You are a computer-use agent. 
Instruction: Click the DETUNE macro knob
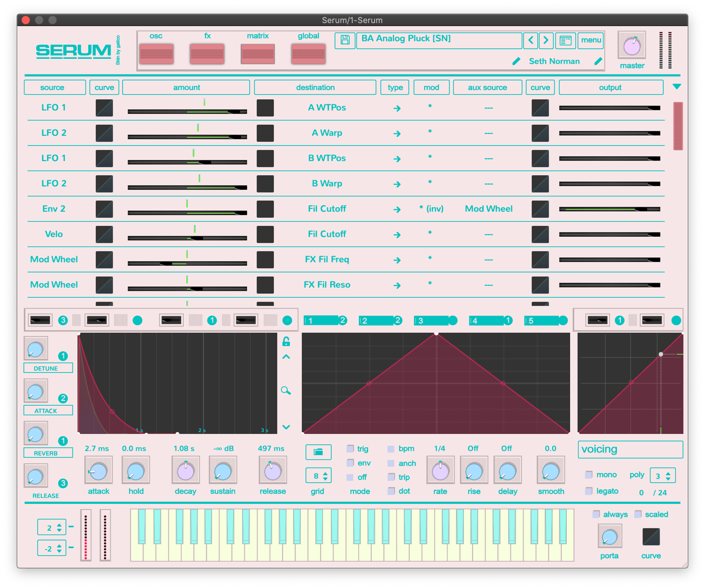(x=36, y=349)
